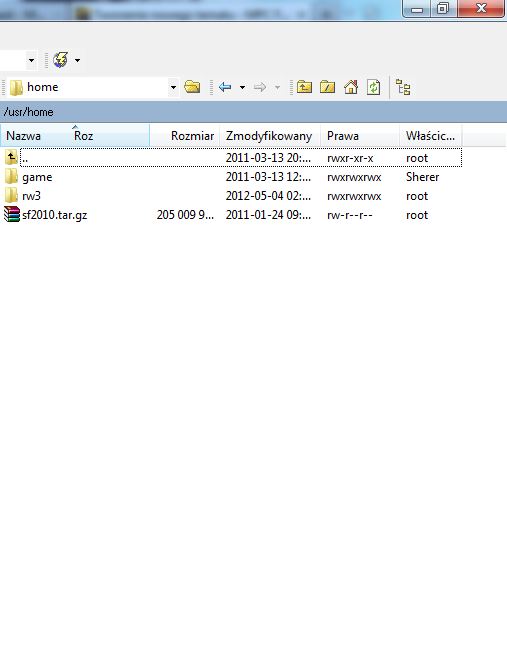Expand the synchronize icon dropdown arrow

click(77, 61)
